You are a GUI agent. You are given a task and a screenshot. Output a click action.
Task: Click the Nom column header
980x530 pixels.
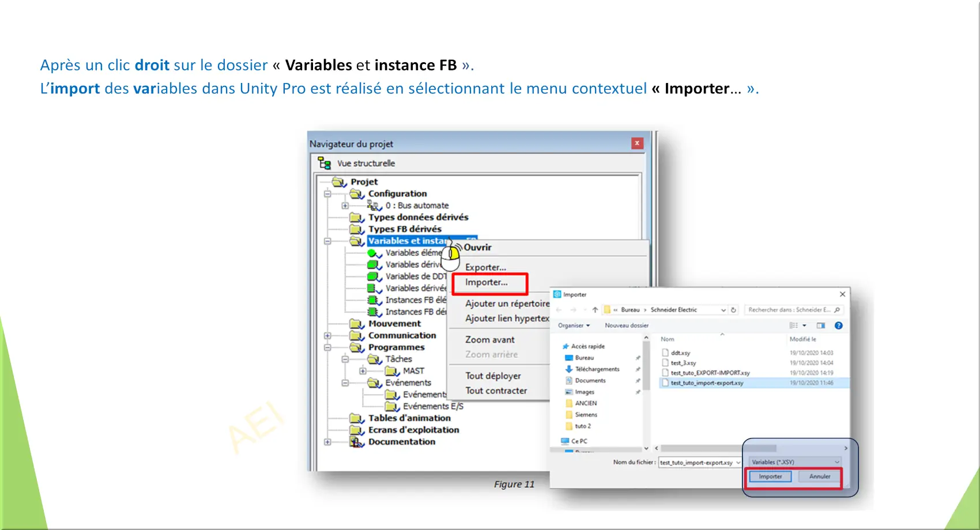(668, 339)
